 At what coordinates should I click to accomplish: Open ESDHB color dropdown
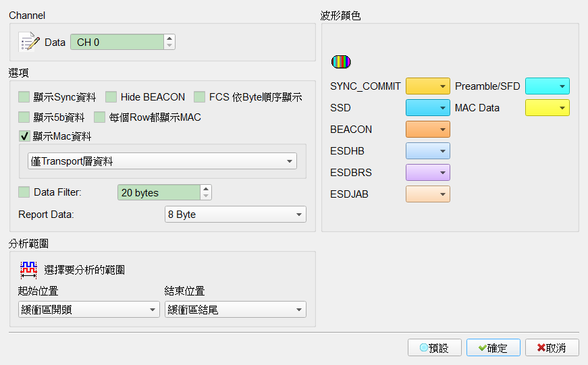[x=428, y=151]
